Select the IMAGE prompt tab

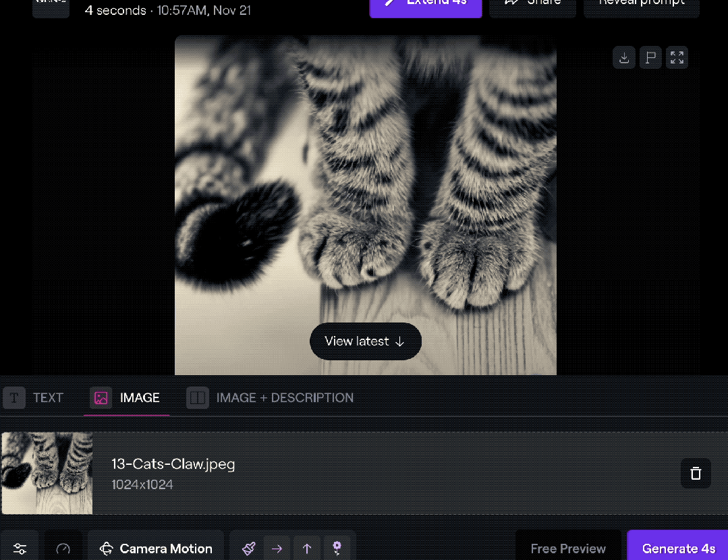coord(126,398)
